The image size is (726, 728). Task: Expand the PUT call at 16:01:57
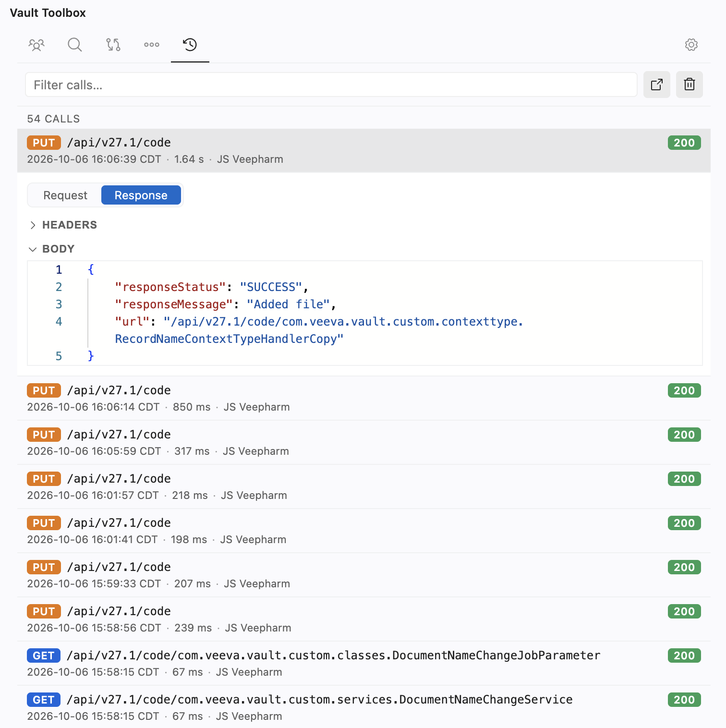point(364,486)
